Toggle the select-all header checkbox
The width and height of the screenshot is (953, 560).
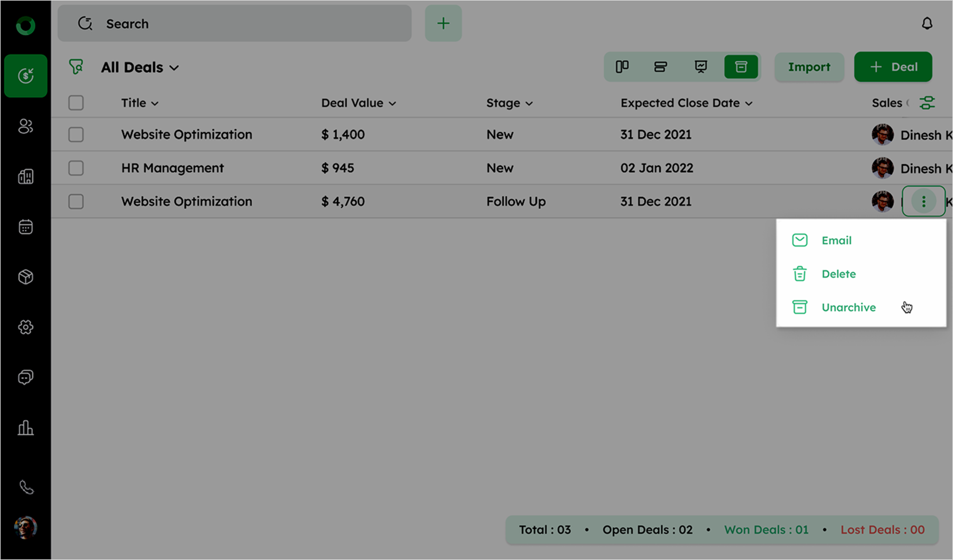click(76, 103)
